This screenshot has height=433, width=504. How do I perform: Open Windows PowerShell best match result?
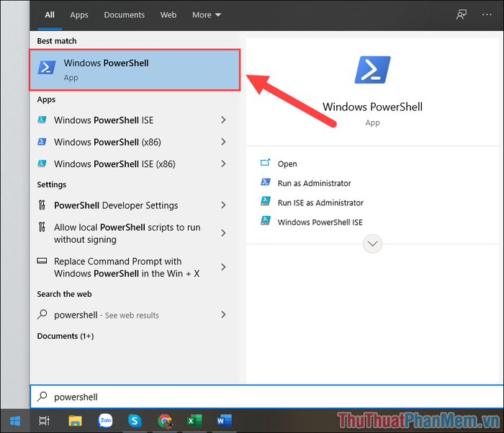click(x=135, y=70)
